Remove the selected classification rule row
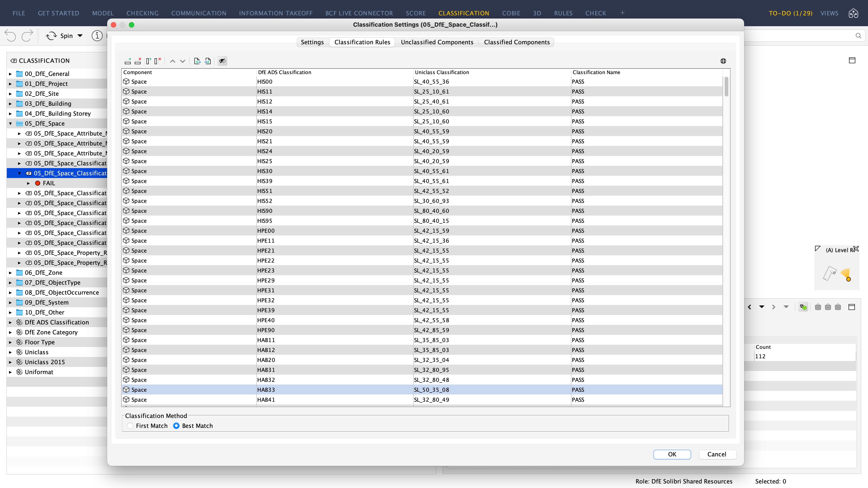Viewport: 868px width, 488px height. [138, 61]
